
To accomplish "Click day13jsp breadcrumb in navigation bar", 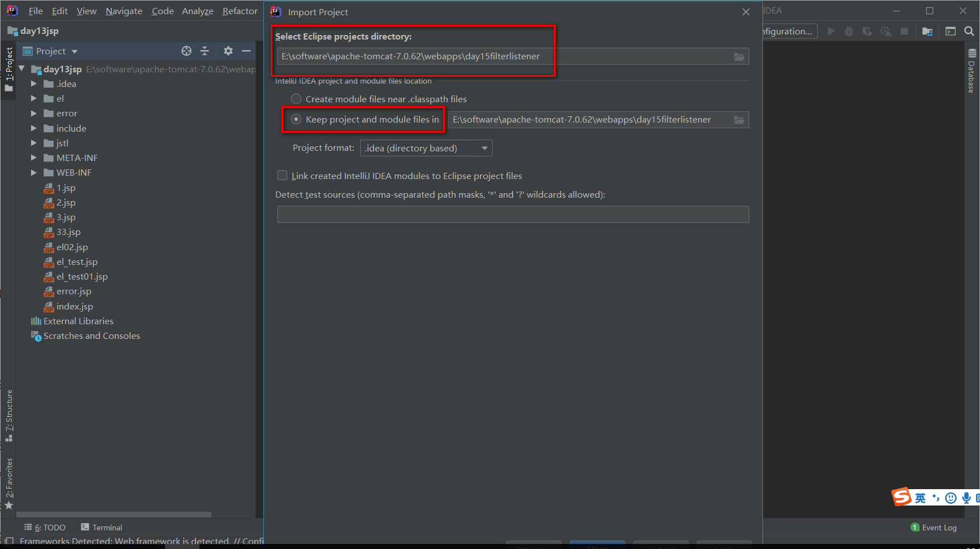I will coord(33,30).
